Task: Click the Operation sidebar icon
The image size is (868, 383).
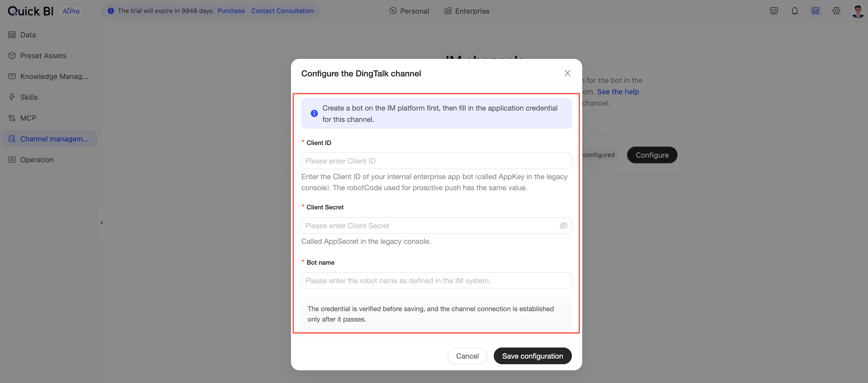Action: [12, 160]
